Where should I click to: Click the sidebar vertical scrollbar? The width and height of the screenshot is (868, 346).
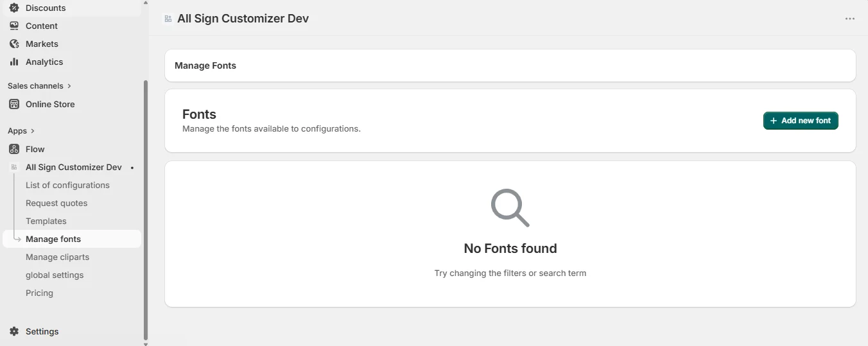pos(146,210)
